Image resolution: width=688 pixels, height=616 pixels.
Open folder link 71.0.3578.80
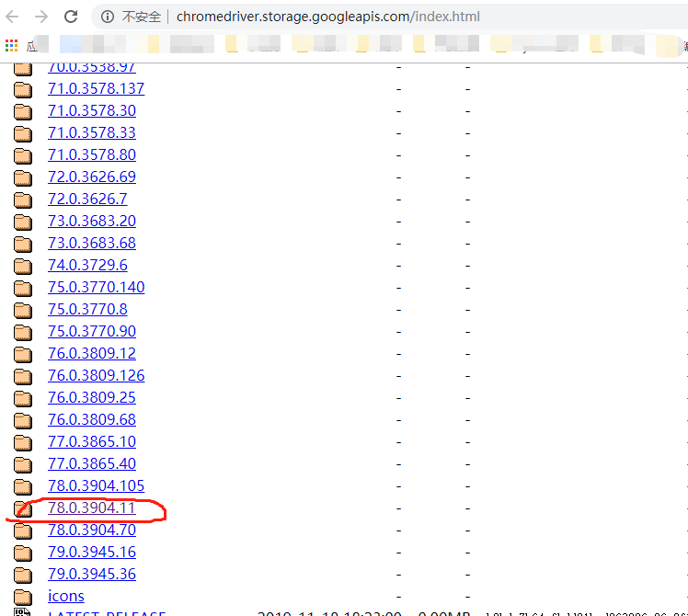tap(92, 154)
